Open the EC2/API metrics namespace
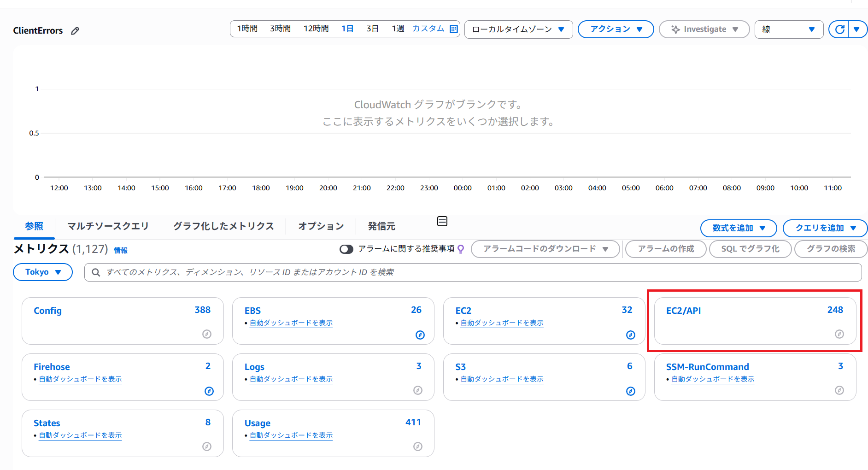Image resolution: width=868 pixels, height=470 pixels. [x=683, y=311]
